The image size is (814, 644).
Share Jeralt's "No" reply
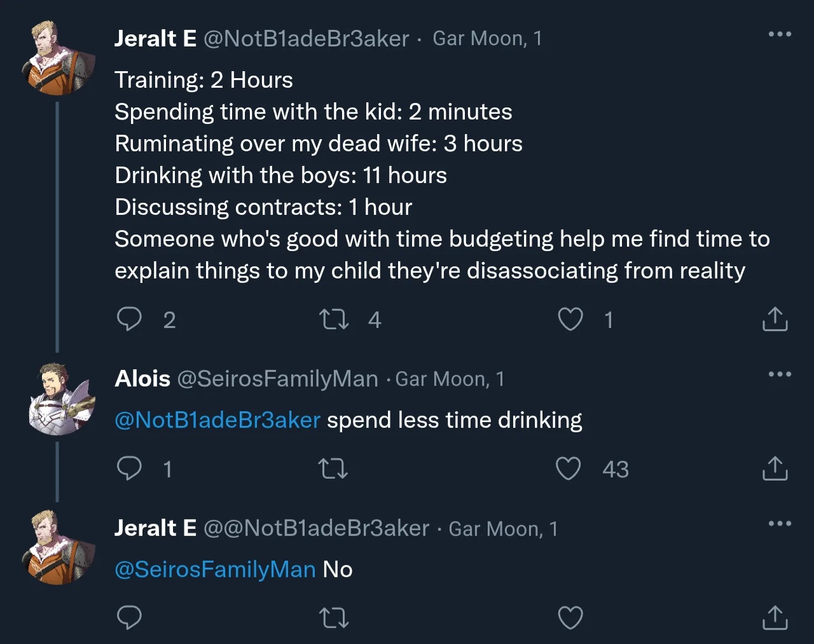[x=775, y=617]
